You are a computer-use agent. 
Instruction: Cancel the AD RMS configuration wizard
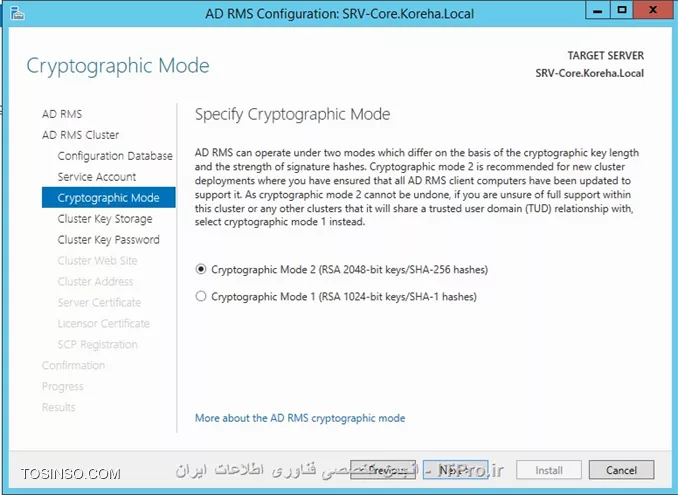pos(621,470)
